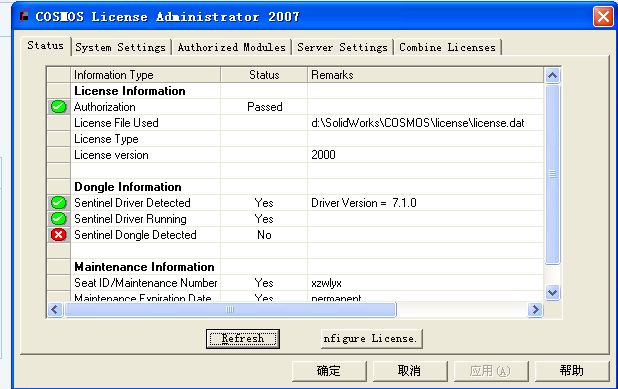
Task: Click the license.dat file path remark
Action: [418, 123]
